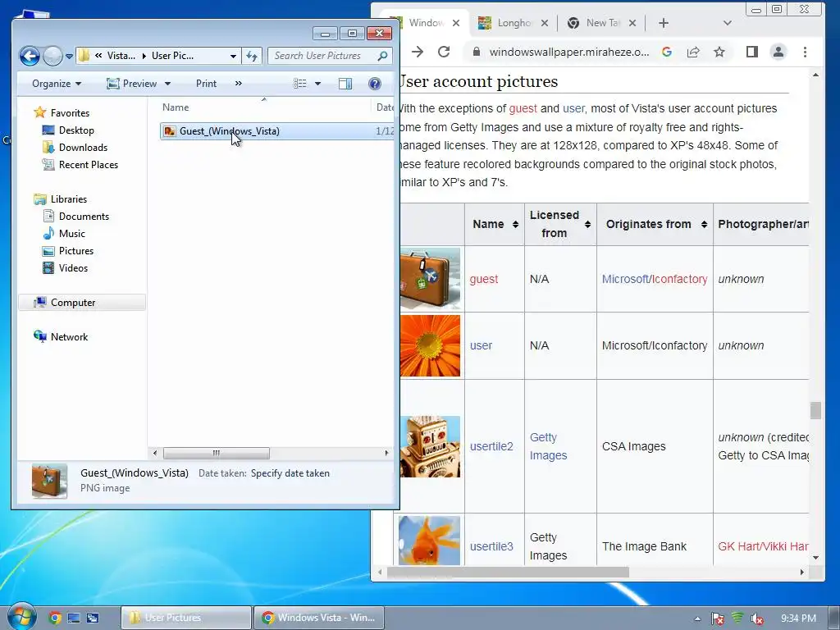Image resolution: width=840 pixels, height=630 pixels.
Task: Click Specify date taken field
Action: [290, 473]
